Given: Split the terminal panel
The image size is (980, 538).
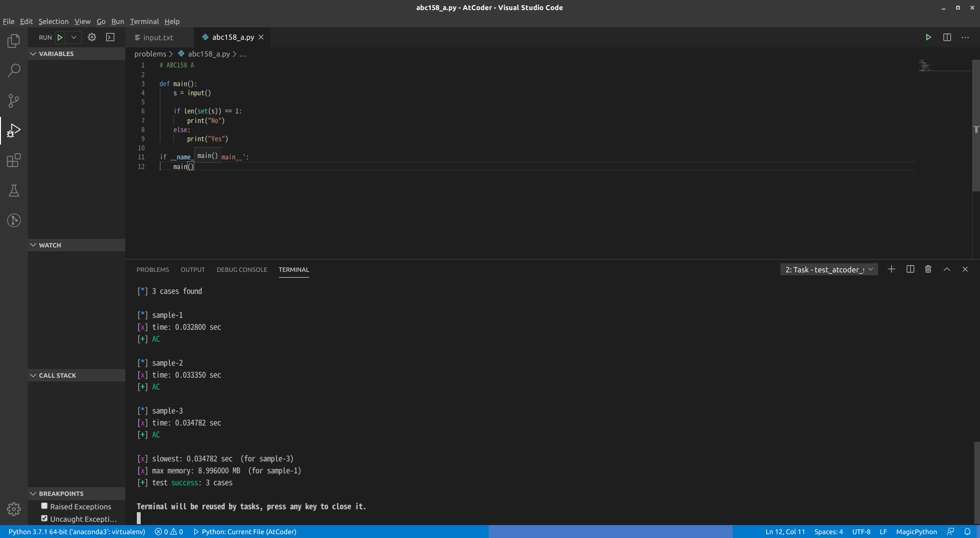Looking at the screenshot, I should pyautogui.click(x=910, y=269).
